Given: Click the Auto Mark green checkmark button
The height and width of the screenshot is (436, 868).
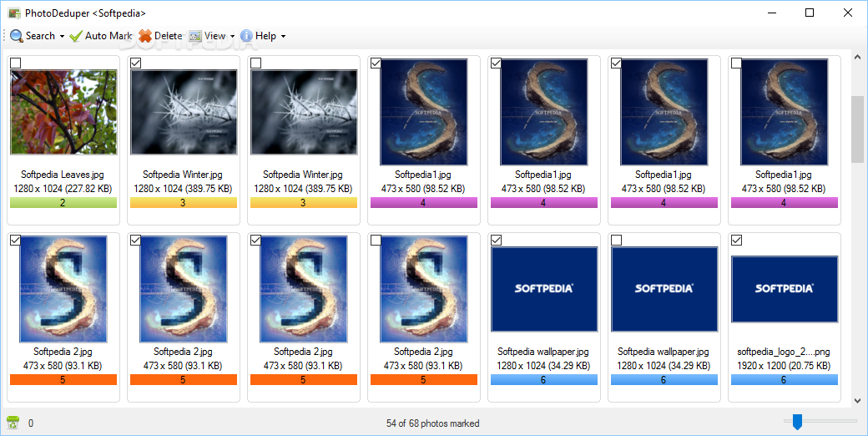Looking at the screenshot, I should (x=100, y=36).
